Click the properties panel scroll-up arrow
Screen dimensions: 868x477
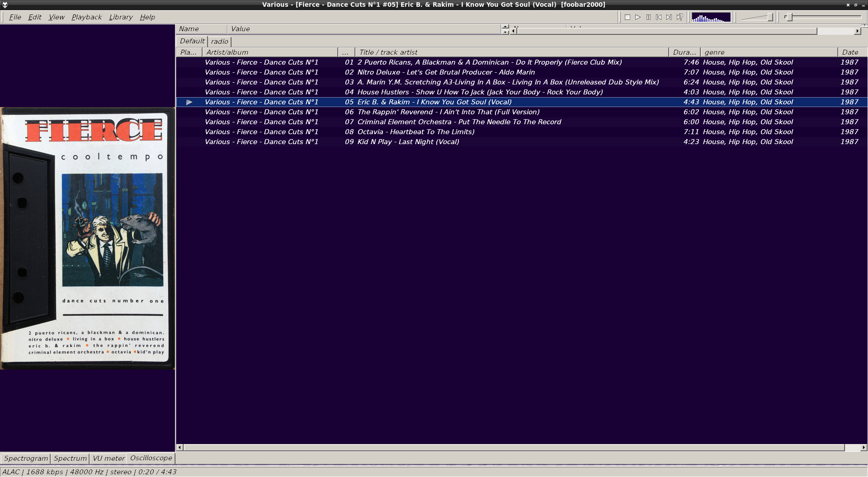pyautogui.click(x=505, y=27)
